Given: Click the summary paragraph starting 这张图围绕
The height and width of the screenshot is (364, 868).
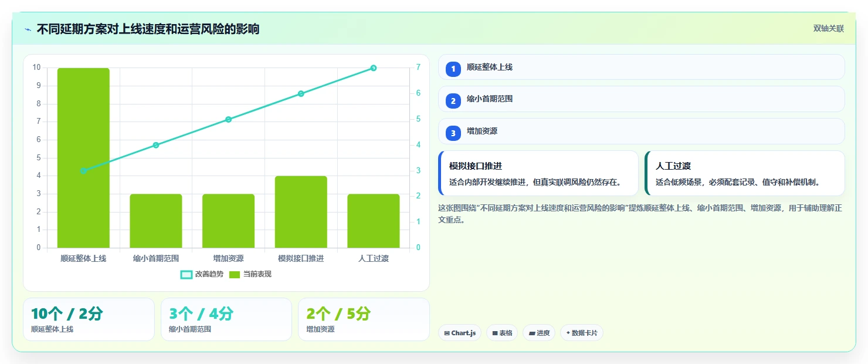Looking at the screenshot, I should pos(640,214).
